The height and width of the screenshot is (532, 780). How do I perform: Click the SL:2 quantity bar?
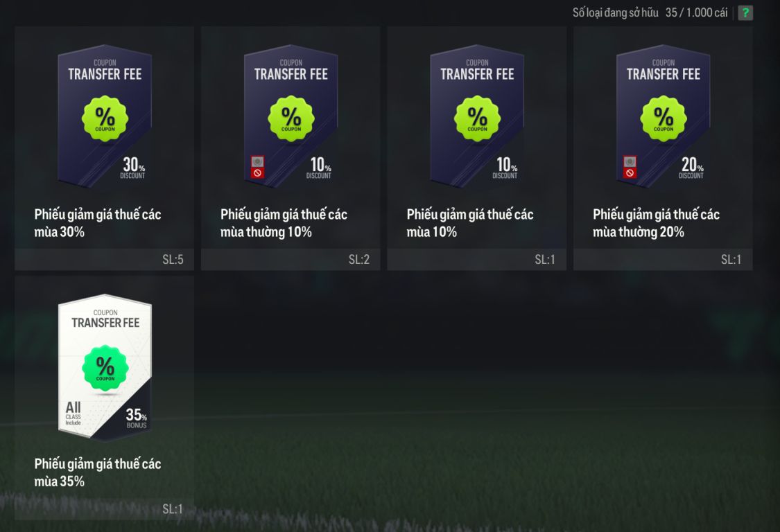pos(291,260)
